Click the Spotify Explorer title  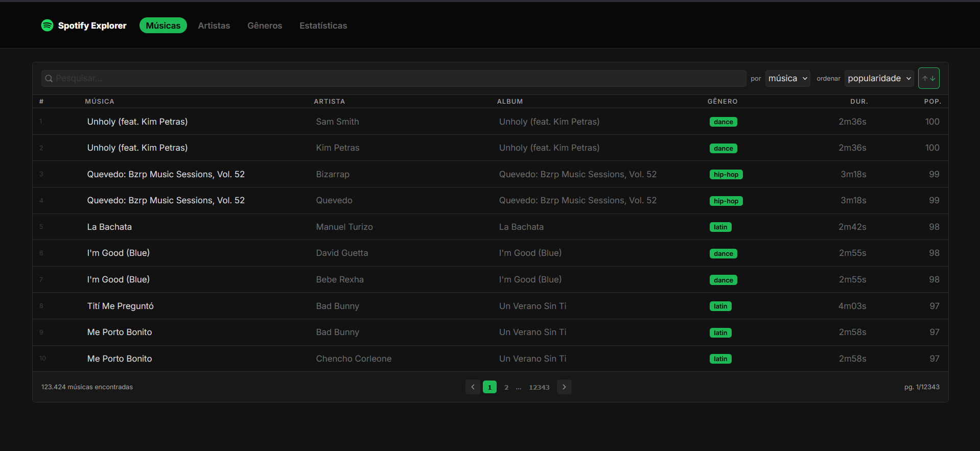pyautogui.click(x=92, y=26)
